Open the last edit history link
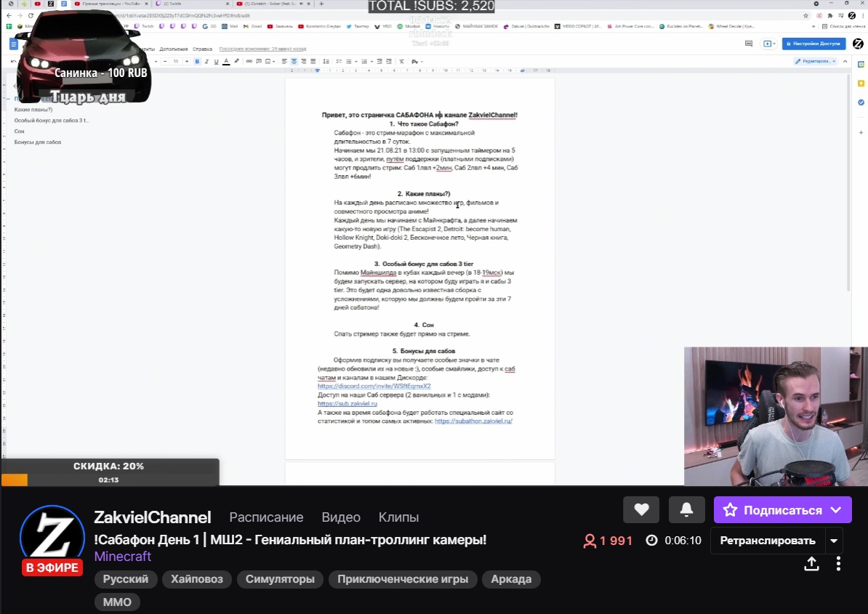Viewport: 868px width, 614px height. pyautogui.click(x=262, y=49)
